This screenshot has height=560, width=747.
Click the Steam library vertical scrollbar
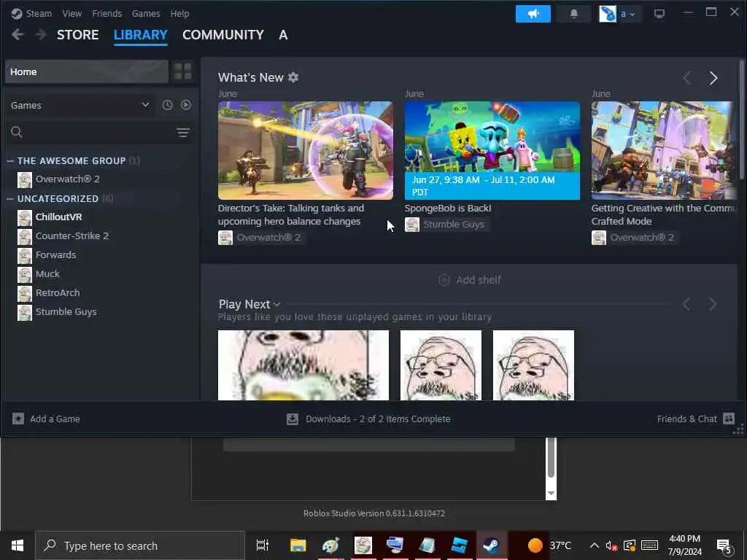(741, 120)
